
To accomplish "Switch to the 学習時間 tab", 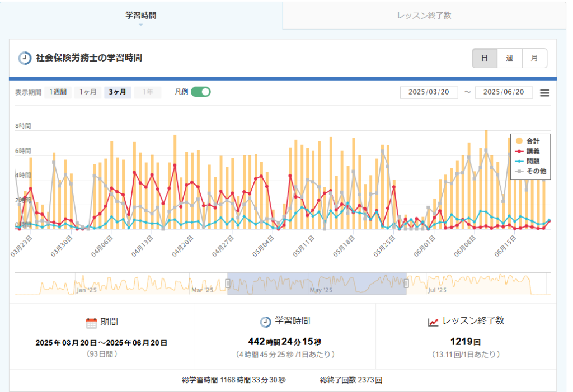I will (141, 16).
